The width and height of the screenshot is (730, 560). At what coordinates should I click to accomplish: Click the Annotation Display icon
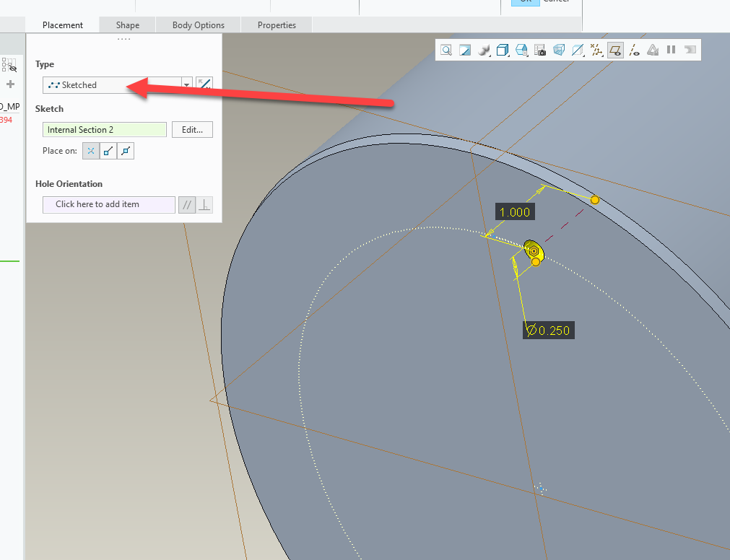(653, 50)
